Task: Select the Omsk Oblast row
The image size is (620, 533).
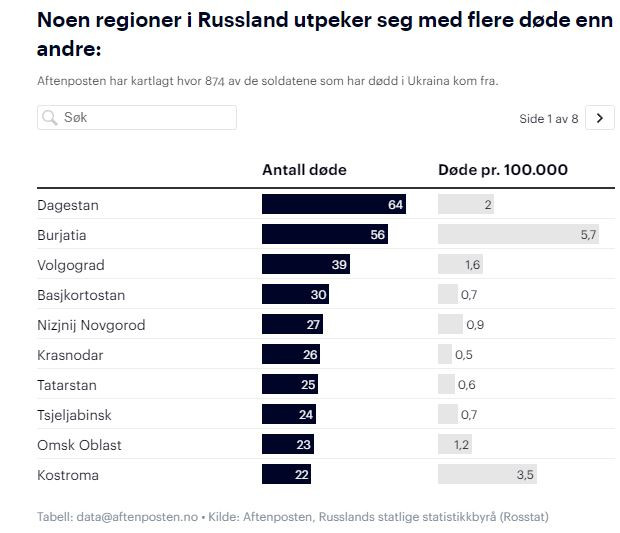Action: [79, 445]
